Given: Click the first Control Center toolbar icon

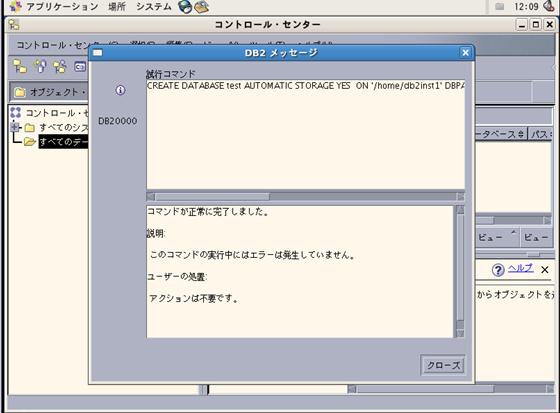Looking at the screenshot, I should click(20, 66).
